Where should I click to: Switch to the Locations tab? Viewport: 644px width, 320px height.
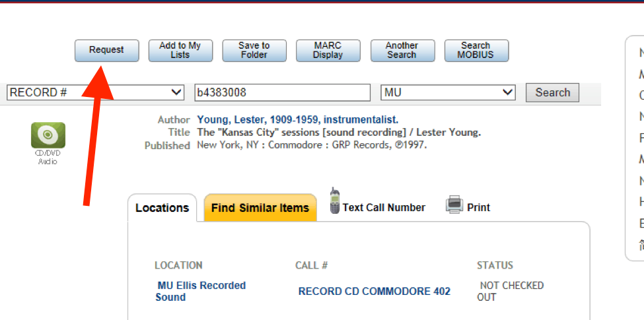tap(162, 208)
